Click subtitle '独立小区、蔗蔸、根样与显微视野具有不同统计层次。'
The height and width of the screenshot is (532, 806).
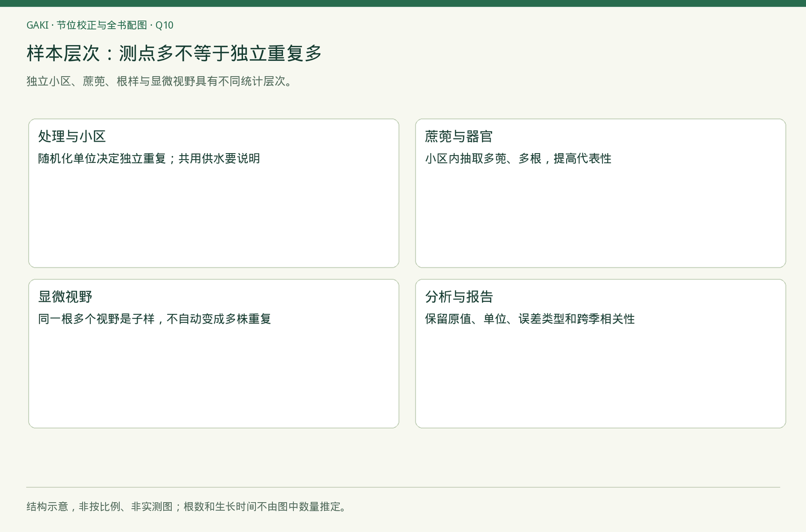(160, 81)
